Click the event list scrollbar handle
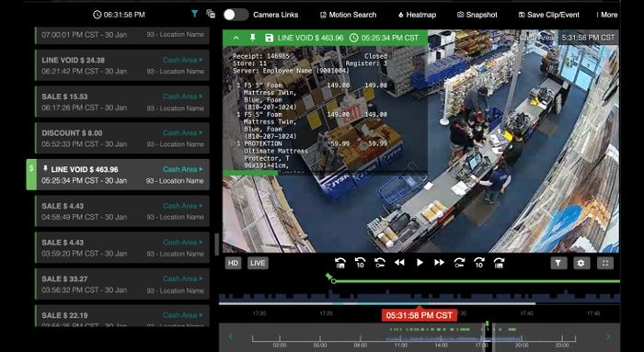Viewport: 644px width, 352px height. tap(216, 244)
